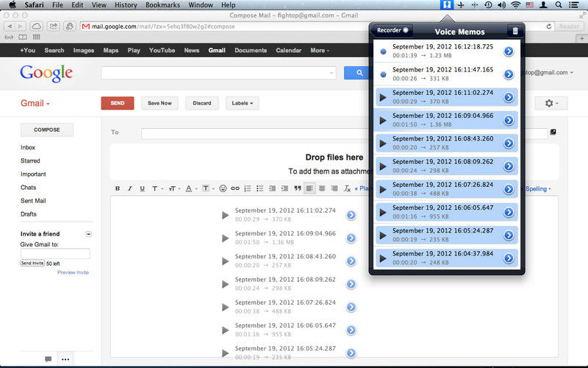This screenshot has width=588, height=368.
Task: Open the Preview Invite link
Action: point(73,272)
